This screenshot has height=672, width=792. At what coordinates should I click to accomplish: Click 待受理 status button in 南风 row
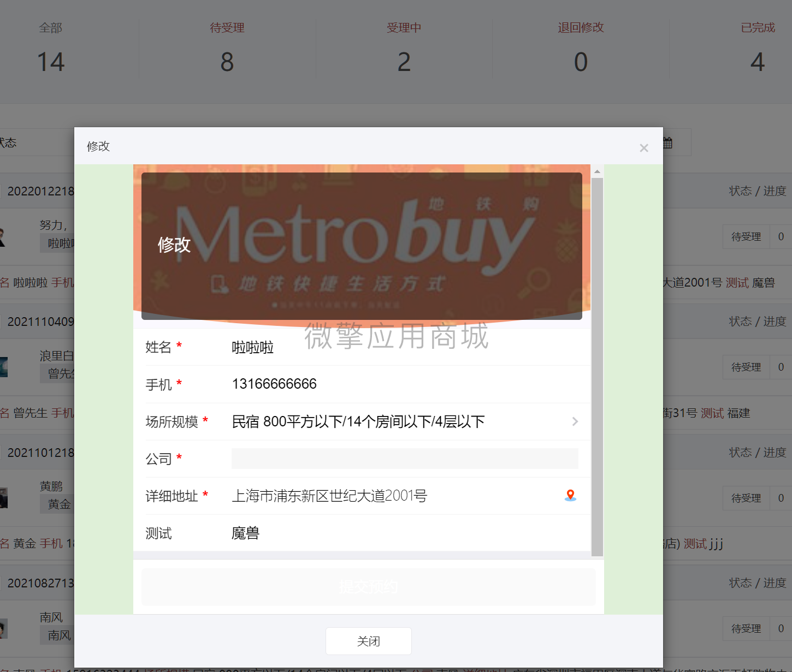746,629
